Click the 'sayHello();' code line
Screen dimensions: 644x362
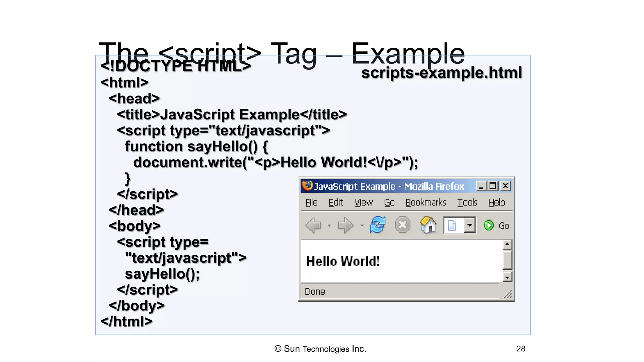tap(162, 274)
